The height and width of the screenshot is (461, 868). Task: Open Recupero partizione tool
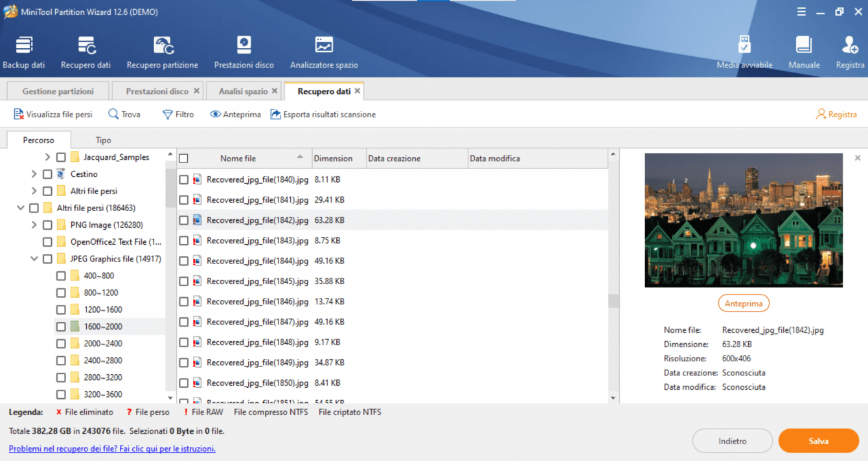(x=163, y=52)
